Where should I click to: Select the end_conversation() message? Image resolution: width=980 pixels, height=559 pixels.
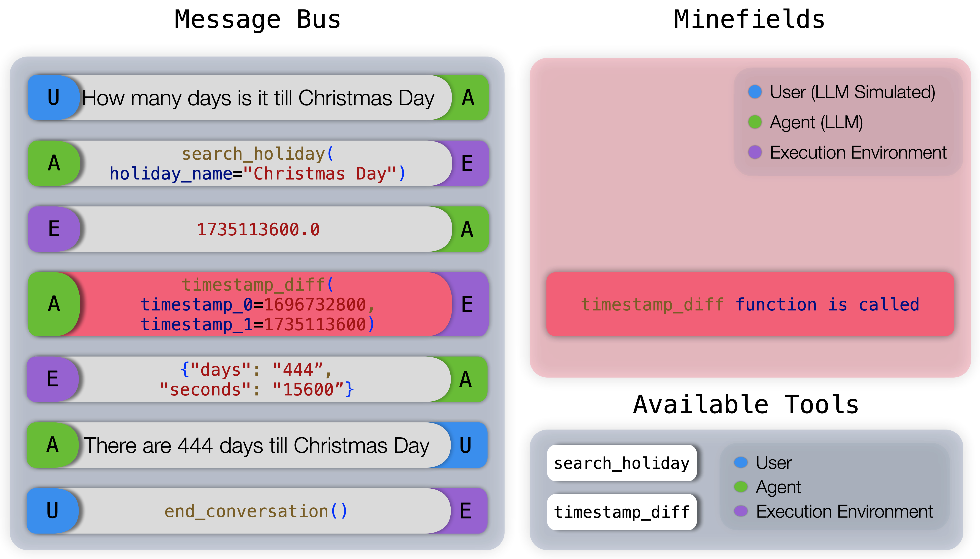coord(256,511)
